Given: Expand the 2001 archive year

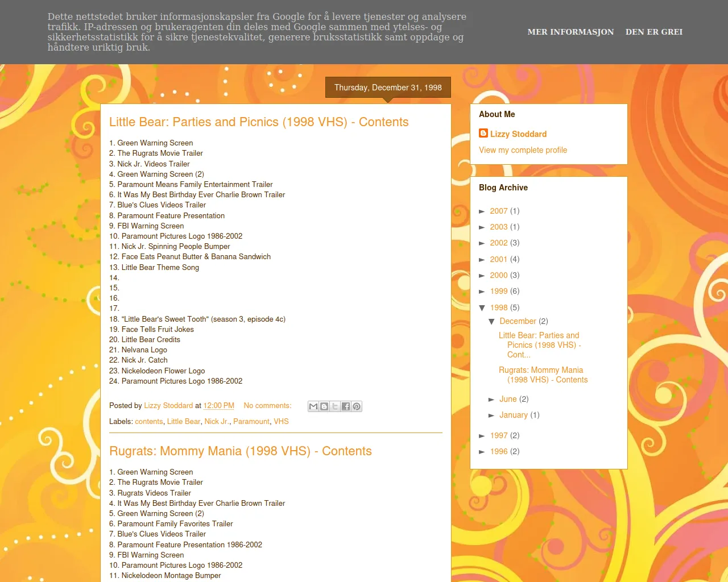Looking at the screenshot, I should [482, 260].
